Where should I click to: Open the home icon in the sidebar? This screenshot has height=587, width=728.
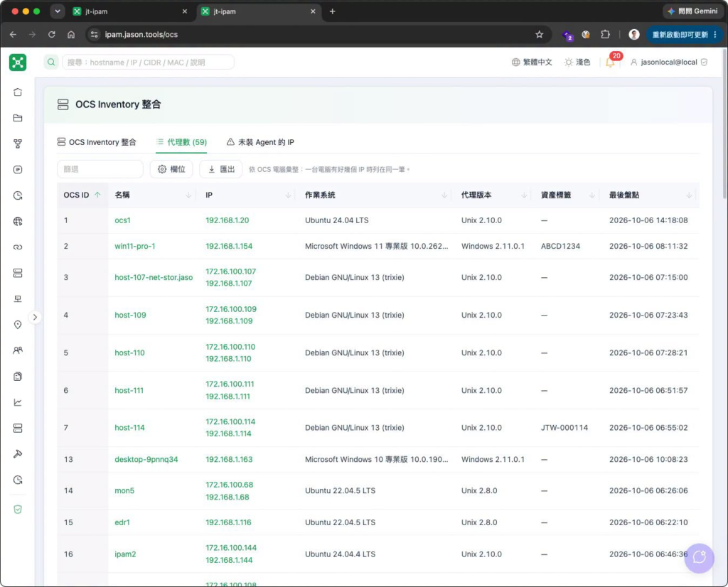18,92
